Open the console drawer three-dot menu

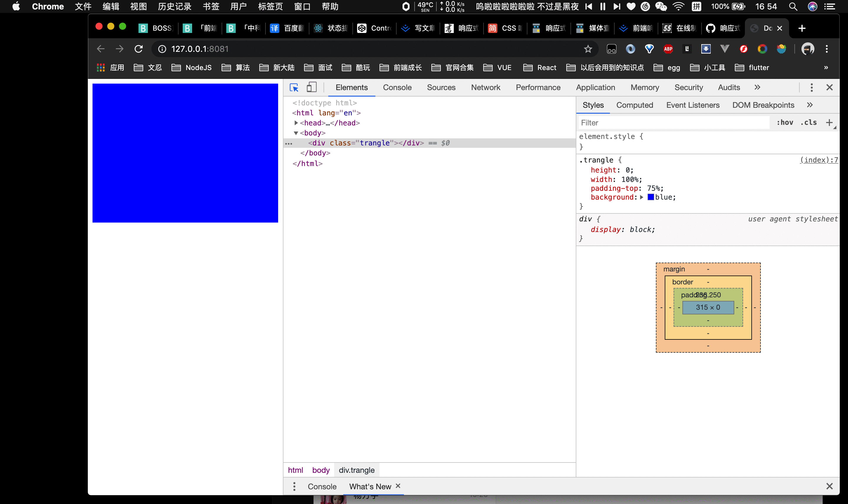click(294, 486)
